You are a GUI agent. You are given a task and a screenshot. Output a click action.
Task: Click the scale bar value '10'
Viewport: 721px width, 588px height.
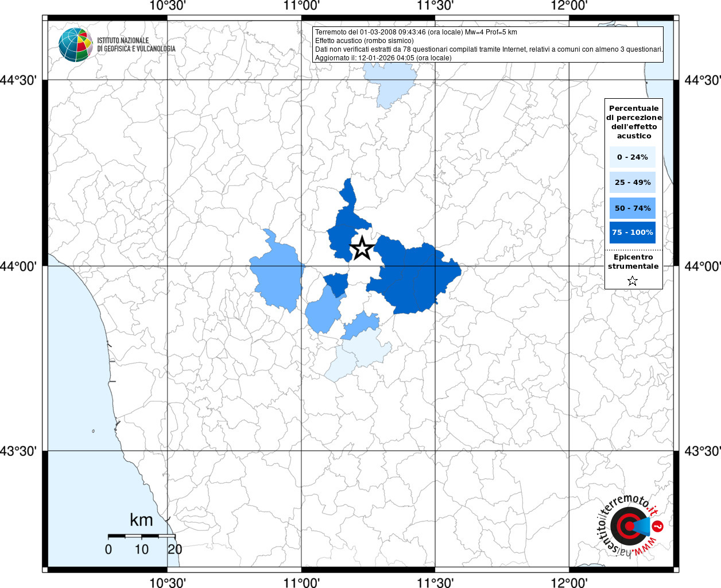[x=141, y=549]
